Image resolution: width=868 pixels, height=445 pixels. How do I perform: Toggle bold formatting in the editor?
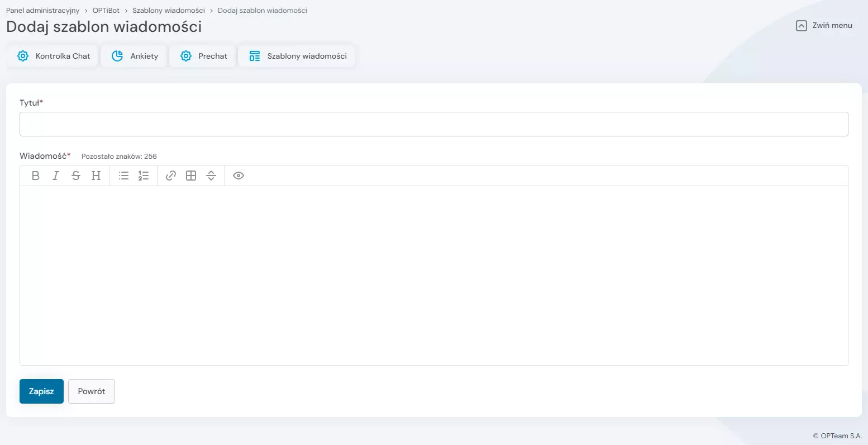pyautogui.click(x=36, y=176)
